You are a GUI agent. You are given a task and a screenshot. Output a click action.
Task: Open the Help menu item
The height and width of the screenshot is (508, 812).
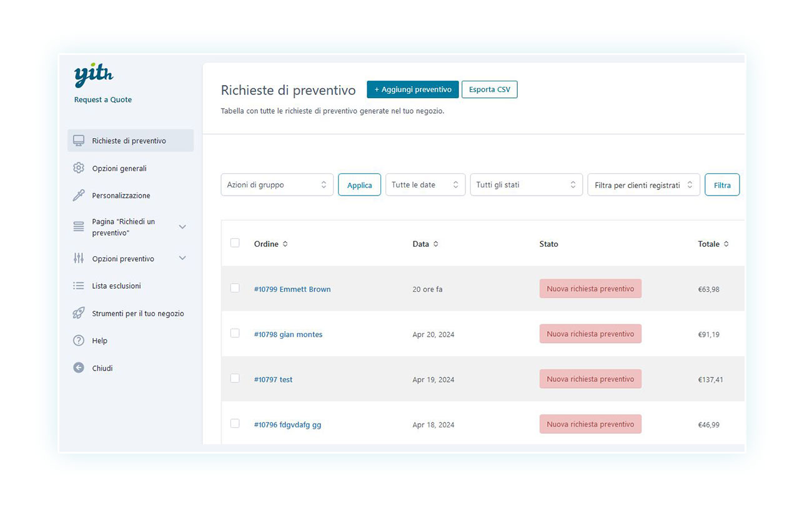click(100, 341)
